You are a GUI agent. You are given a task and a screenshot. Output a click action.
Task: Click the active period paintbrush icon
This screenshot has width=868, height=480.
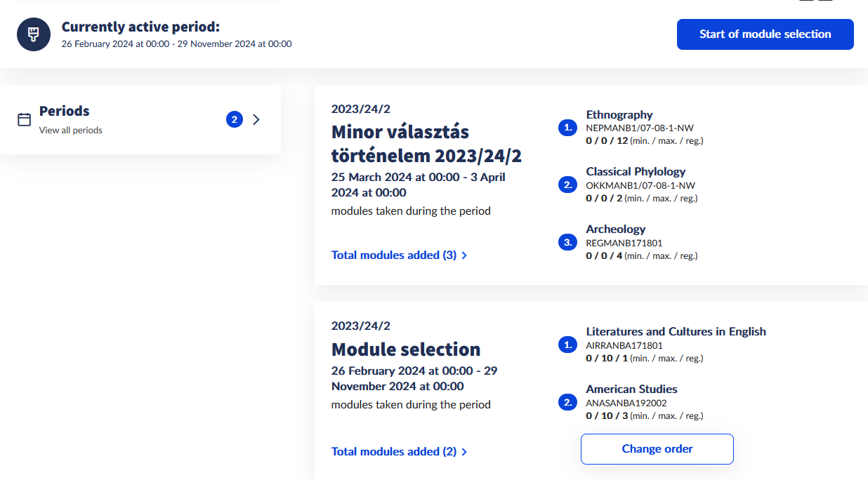pos(34,34)
